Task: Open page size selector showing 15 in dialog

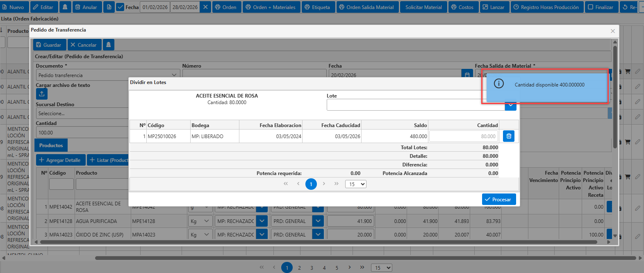Action: coord(355,184)
